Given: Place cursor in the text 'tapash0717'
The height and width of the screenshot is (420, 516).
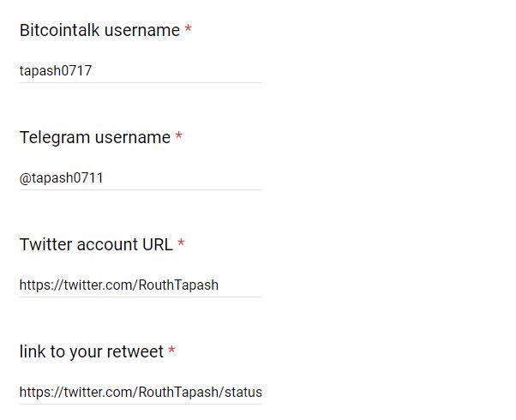Looking at the screenshot, I should coord(56,71).
